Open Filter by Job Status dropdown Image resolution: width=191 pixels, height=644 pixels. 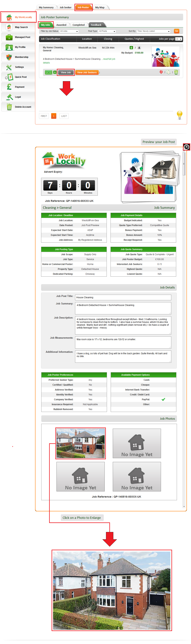[69, 31]
